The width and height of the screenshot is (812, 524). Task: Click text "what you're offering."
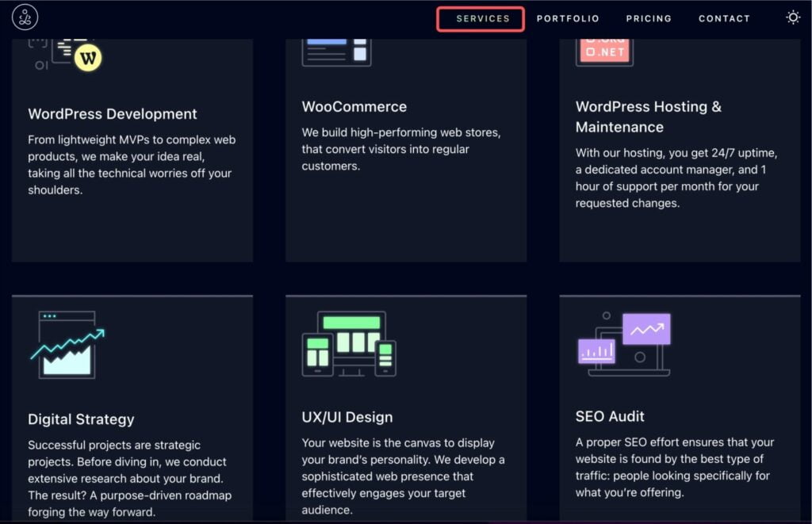[630, 492]
